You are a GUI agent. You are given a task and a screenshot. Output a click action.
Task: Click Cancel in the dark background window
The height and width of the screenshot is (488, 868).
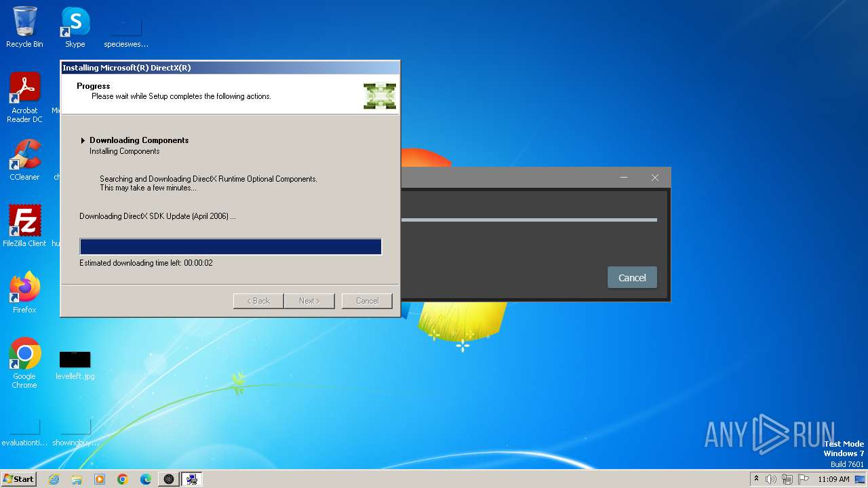[632, 278]
